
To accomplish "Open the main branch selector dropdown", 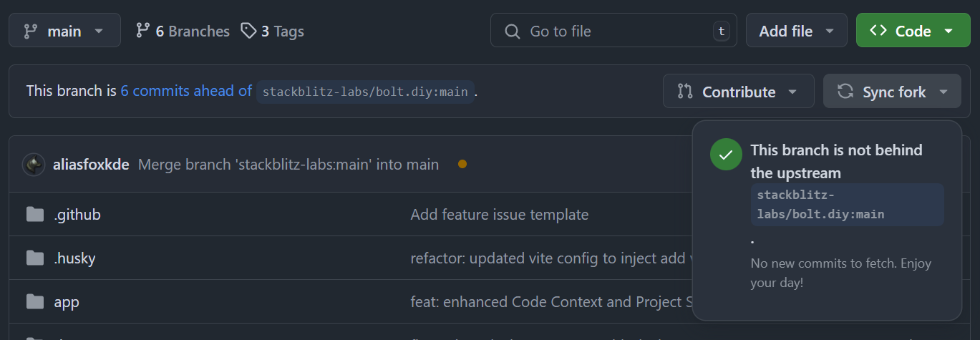I will pos(64,31).
